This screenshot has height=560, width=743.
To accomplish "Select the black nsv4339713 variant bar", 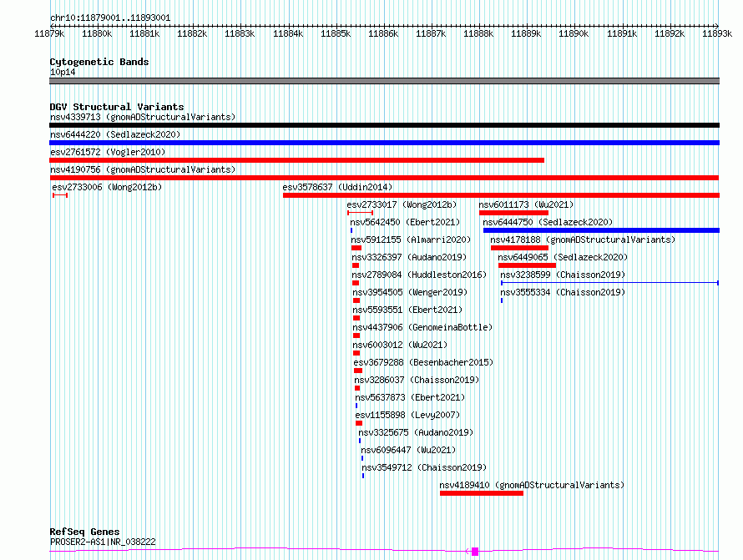I will tap(384, 125).
